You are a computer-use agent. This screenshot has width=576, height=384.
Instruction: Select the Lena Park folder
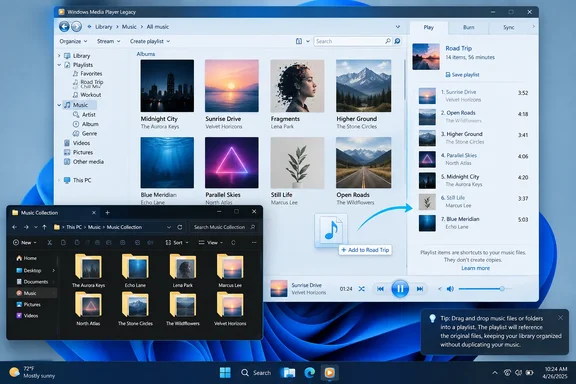[x=183, y=272]
